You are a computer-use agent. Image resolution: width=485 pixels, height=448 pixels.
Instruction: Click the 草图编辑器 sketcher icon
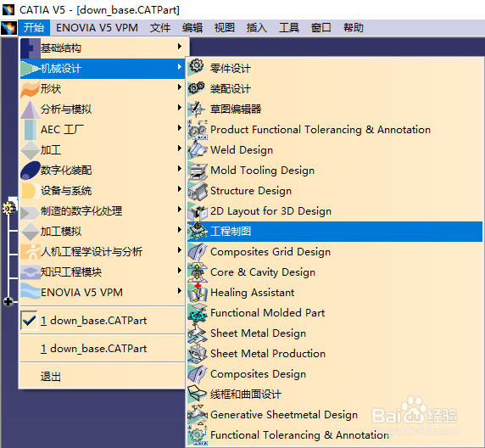(197, 109)
